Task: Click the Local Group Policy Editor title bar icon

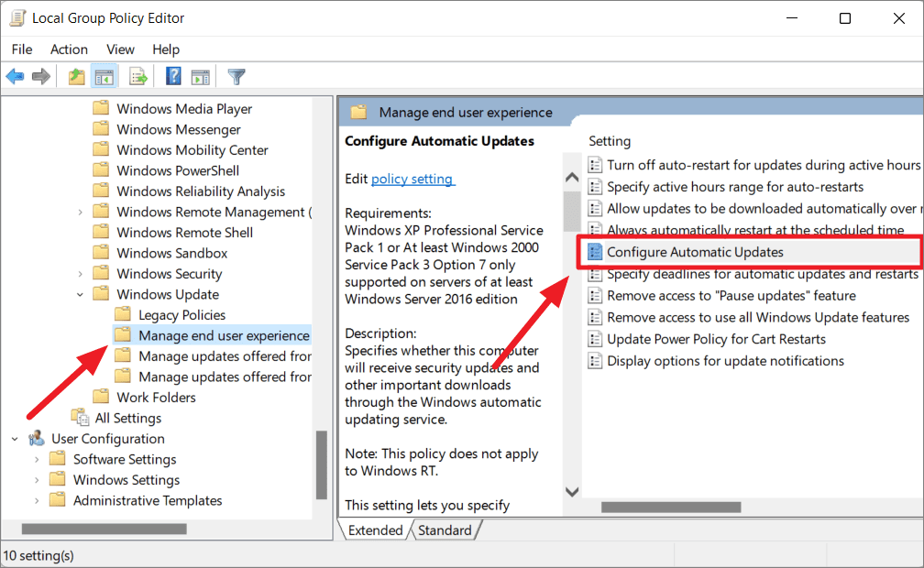Action: point(17,18)
